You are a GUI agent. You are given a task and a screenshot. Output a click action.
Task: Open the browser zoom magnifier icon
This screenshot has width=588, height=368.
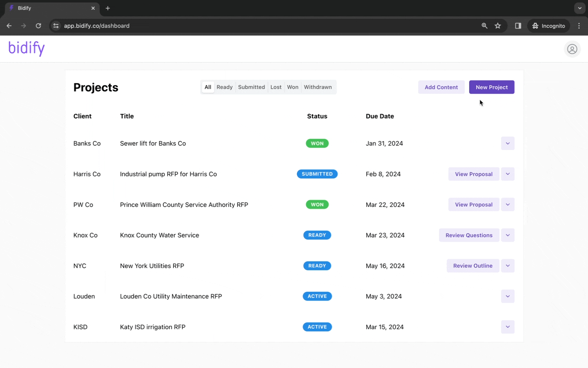(484, 26)
